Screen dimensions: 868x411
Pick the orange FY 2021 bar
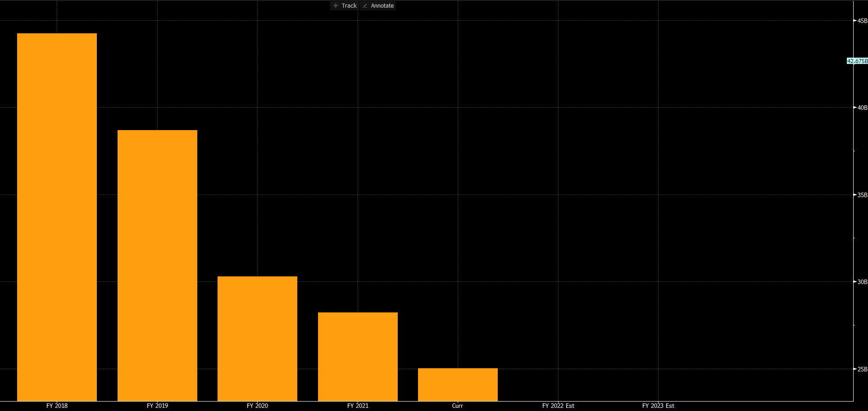click(358, 356)
